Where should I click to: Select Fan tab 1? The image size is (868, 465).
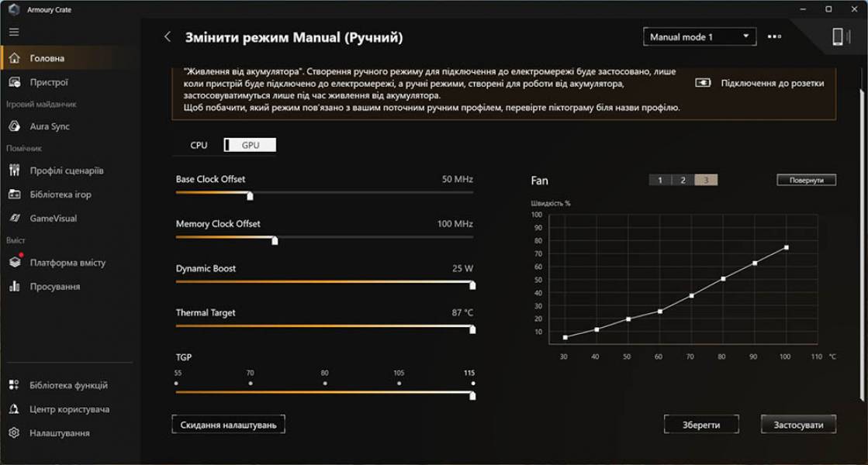pyautogui.click(x=660, y=180)
